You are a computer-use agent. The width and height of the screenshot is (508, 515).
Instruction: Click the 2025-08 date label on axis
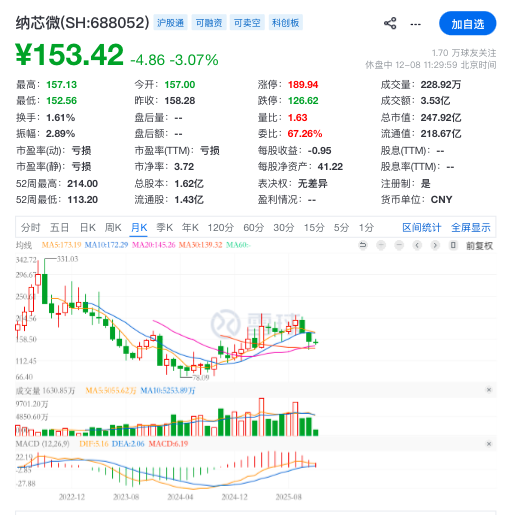[289, 497]
